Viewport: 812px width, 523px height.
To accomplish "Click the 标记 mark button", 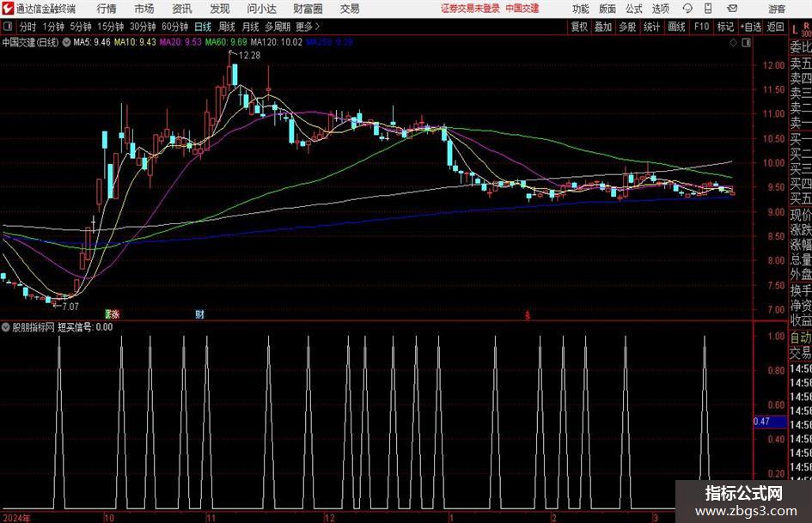I will 725,27.
